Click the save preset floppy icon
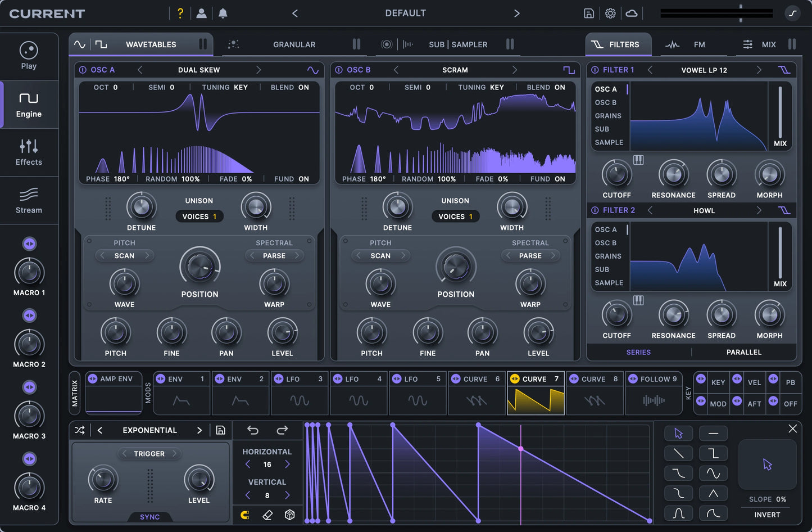 coord(589,13)
